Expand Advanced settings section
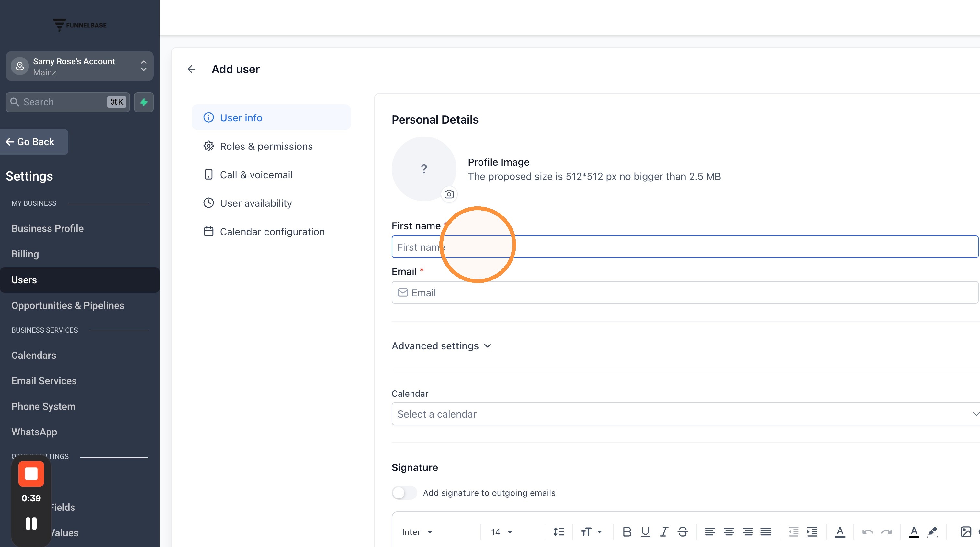The image size is (980, 547). point(441,346)
